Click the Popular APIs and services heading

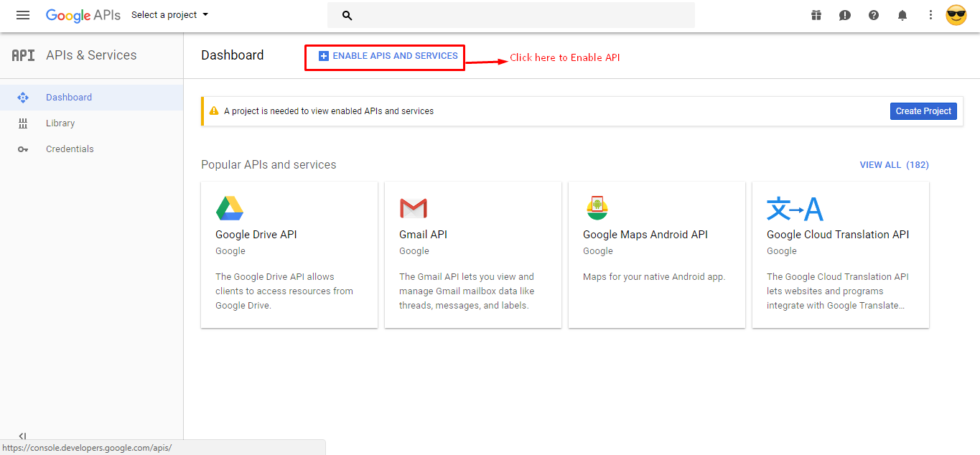click(x=269, y=165)
